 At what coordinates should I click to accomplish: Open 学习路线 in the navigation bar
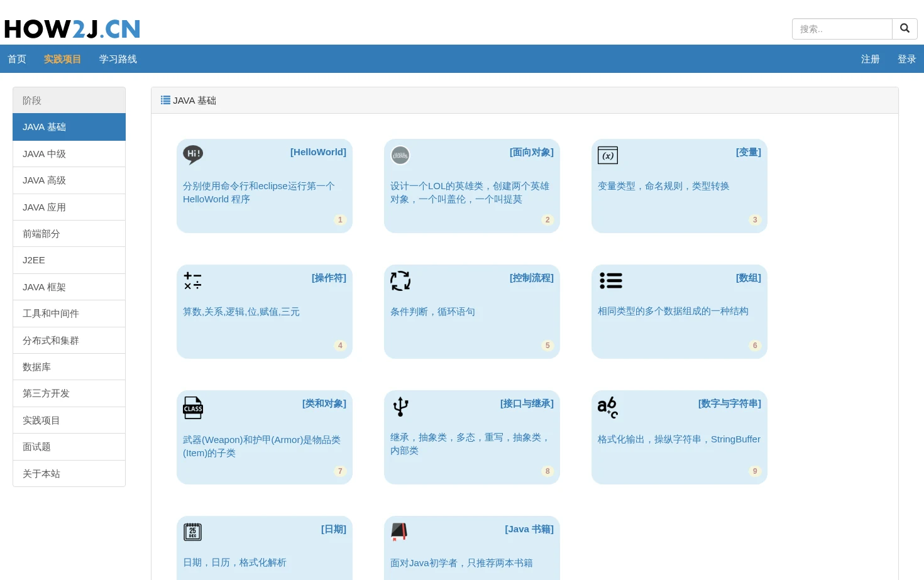(118, 59)
